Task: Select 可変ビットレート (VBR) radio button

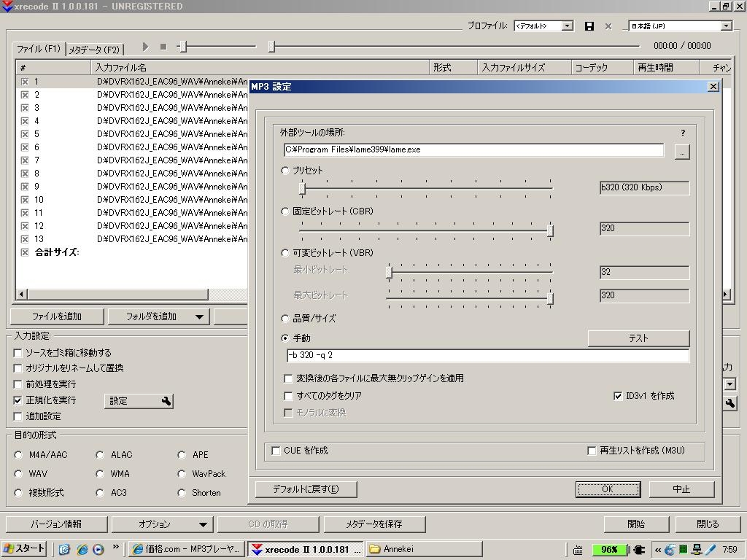Action: point(285,253)
